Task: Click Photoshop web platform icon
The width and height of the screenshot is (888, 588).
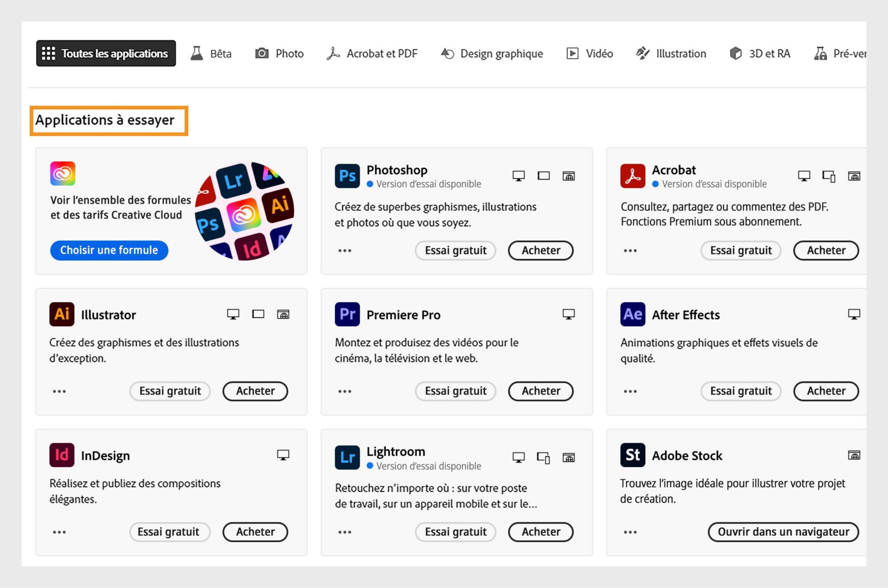Action: tap(569, 176)
